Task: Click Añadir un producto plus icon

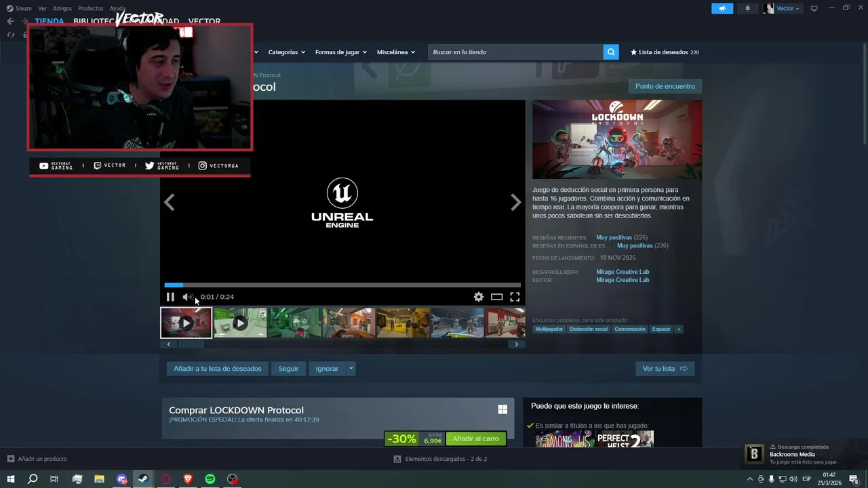Action: pos(10,459)
